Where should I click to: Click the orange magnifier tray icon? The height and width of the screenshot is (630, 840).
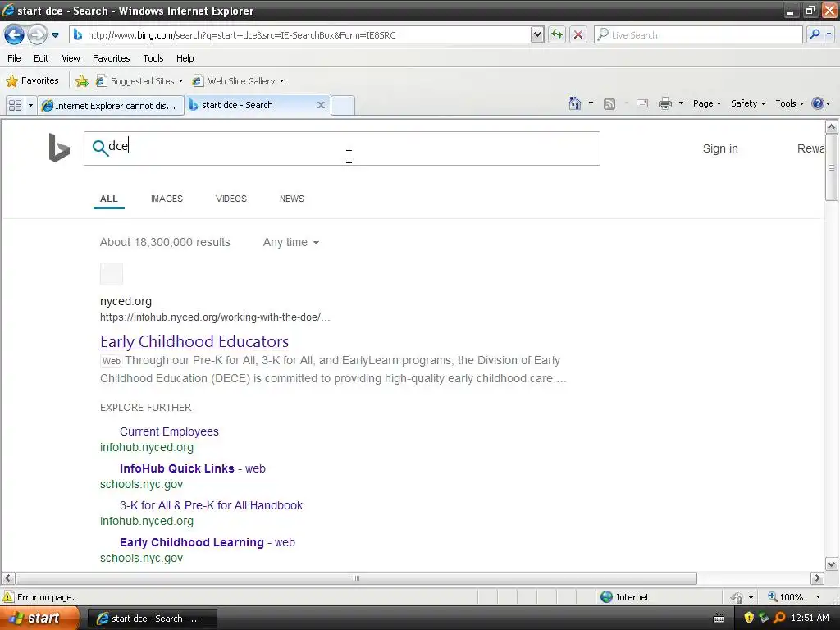pos(779,619)
